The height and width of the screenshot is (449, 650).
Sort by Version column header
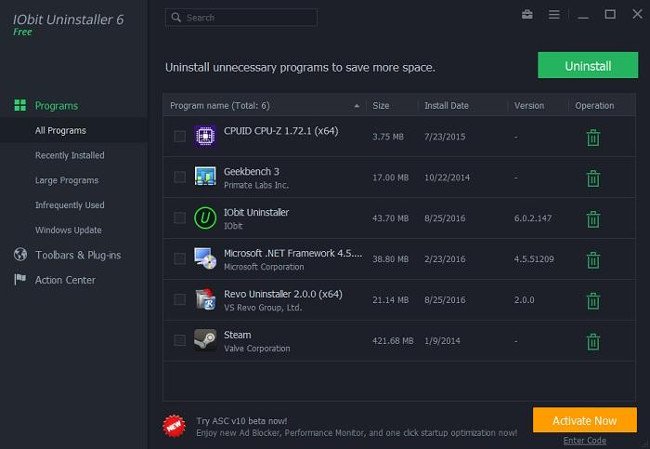point(529,106)
